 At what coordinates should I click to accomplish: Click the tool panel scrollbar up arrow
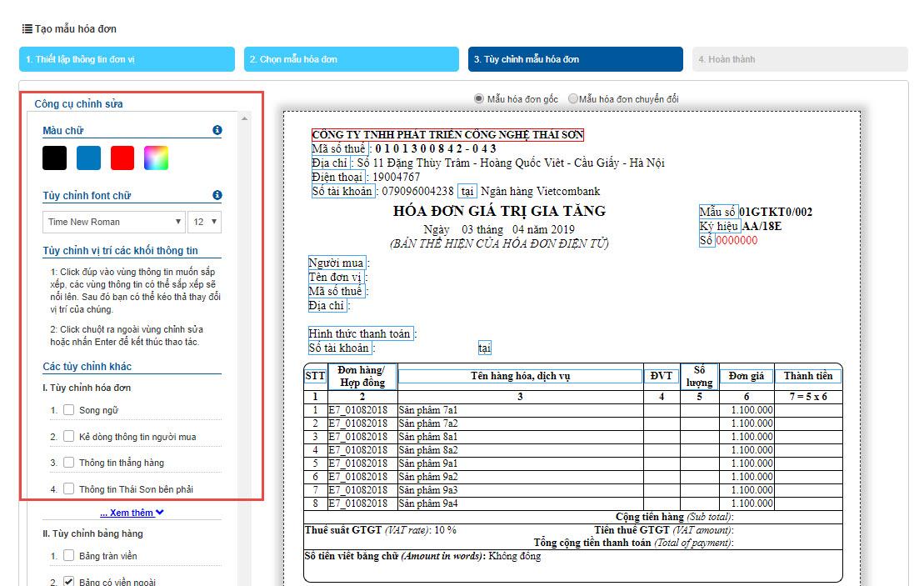pyautogui.click(x=244, y=118)
